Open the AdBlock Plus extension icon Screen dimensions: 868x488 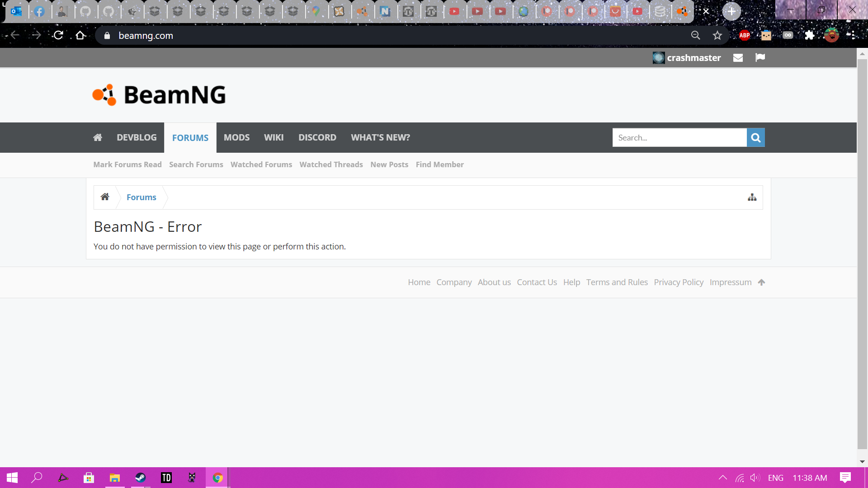[x=745, y=35]
